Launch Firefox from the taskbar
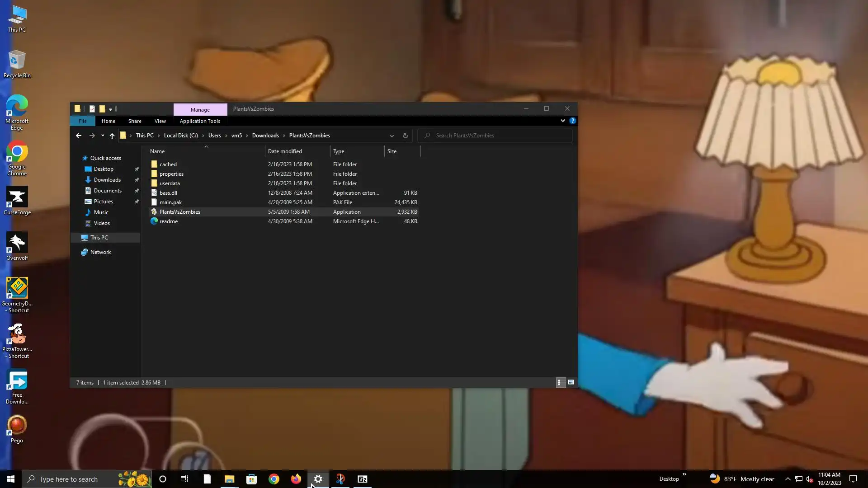 coord(296,479)
